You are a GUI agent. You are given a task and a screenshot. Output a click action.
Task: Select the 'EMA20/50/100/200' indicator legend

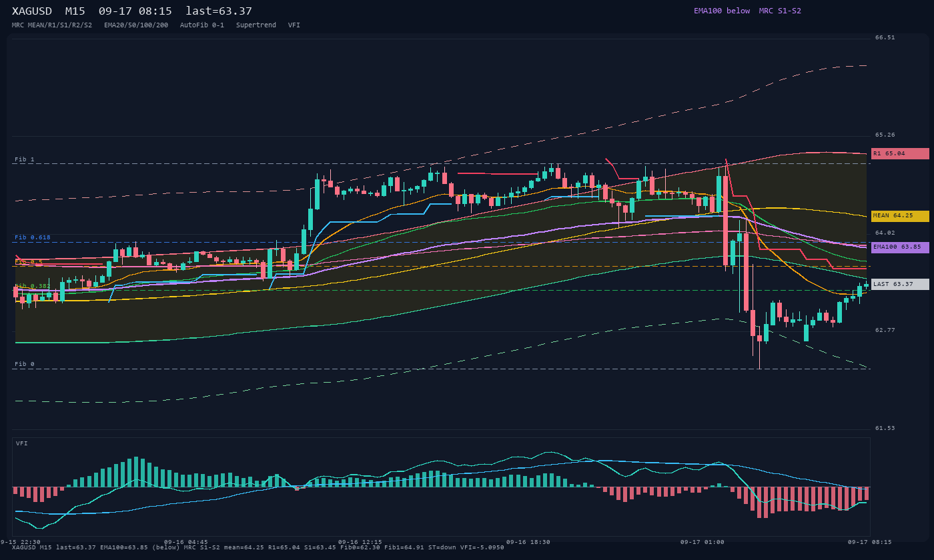pos(136,25)
